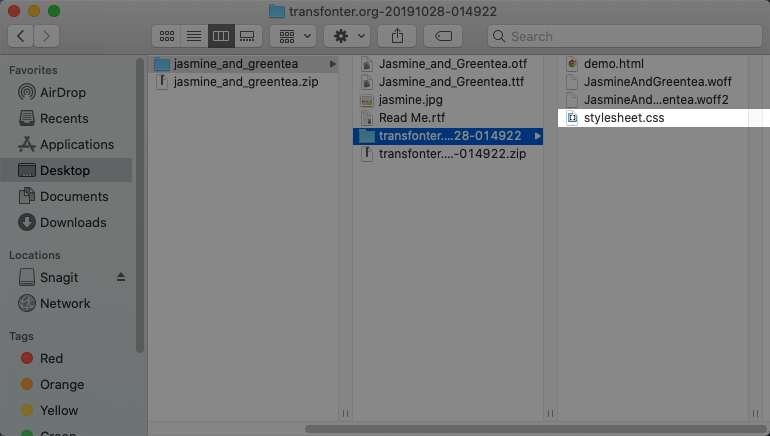Go forward with the right chevron button

click(46, 36)
